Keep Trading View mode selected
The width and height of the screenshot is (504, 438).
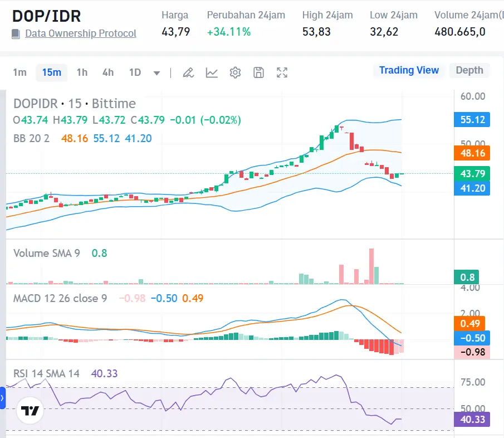pyautogui.click(x=409, y=70)
